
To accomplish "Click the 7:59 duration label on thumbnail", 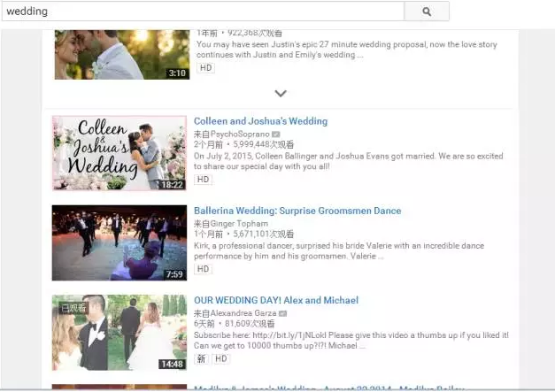I will (x=174, y=274).
